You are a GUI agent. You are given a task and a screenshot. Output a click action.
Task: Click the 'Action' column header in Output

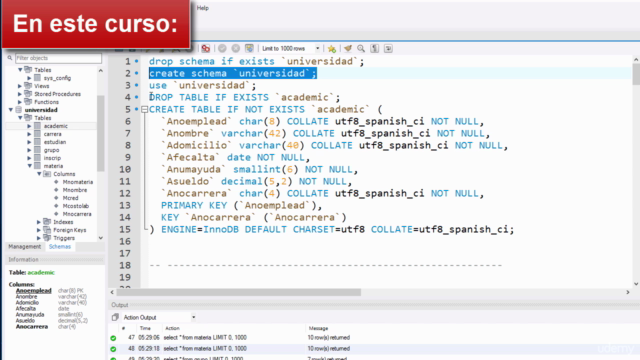(x=172, y=328)
